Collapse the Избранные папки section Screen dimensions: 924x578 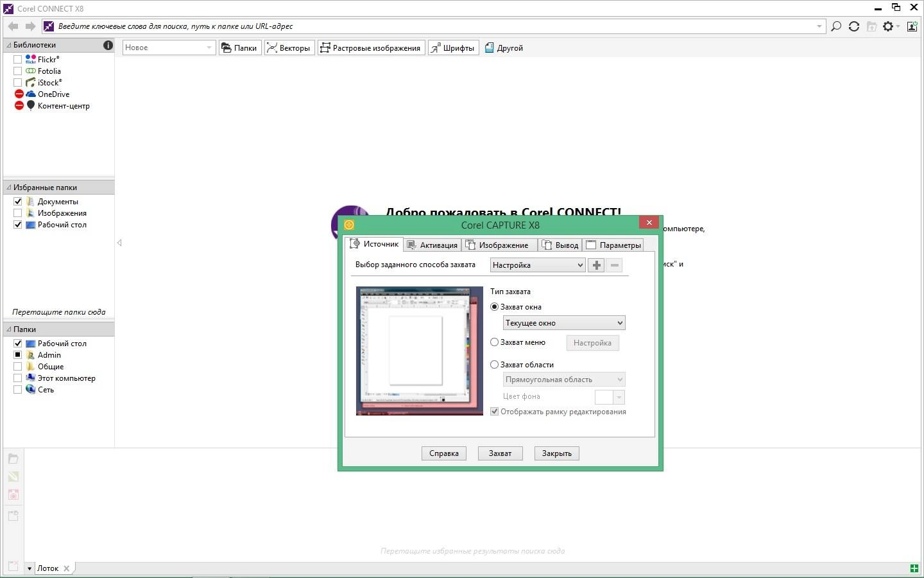[9, 188]
